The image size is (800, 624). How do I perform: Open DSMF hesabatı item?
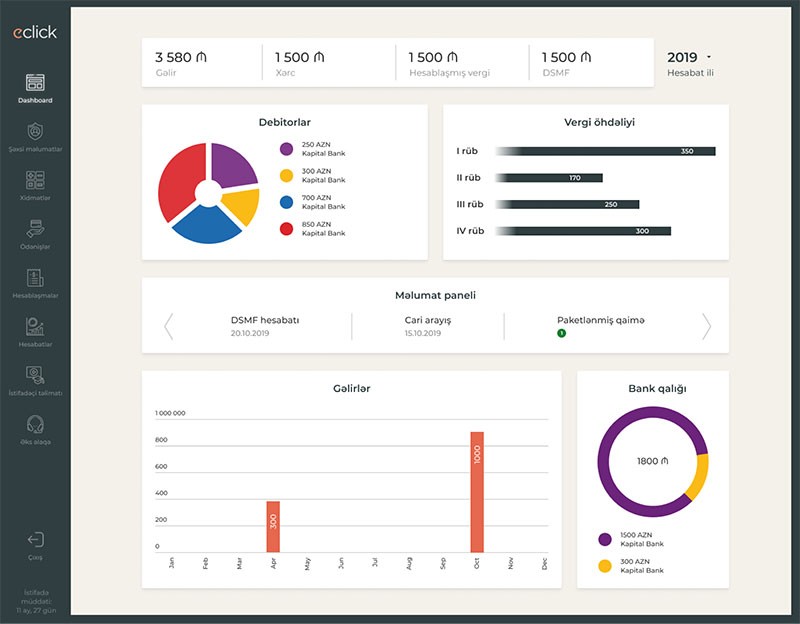pyautogui.click(x=265, y=326)
